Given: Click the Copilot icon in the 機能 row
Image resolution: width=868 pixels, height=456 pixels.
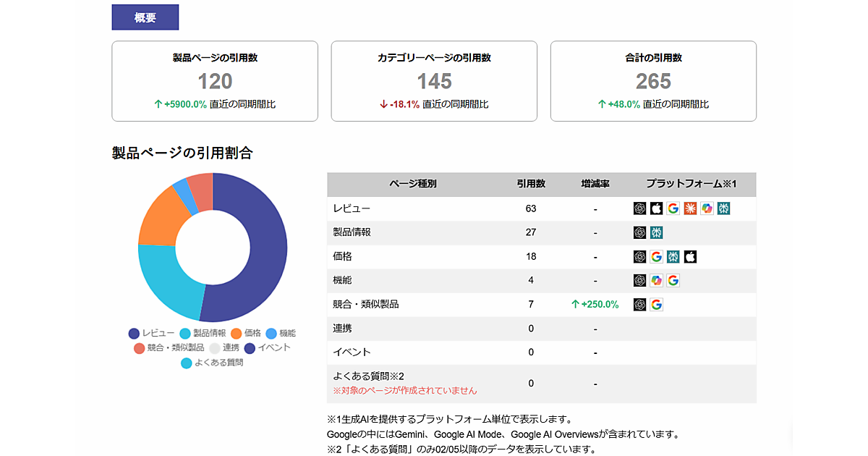Looking at the screenshot, I should (x=656, y=280).
